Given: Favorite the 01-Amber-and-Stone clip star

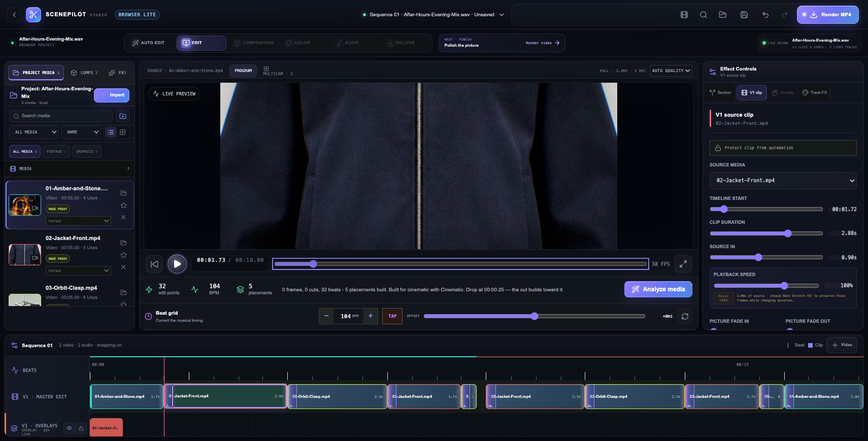Looking at the screenshot, I should tap(123, 205).
